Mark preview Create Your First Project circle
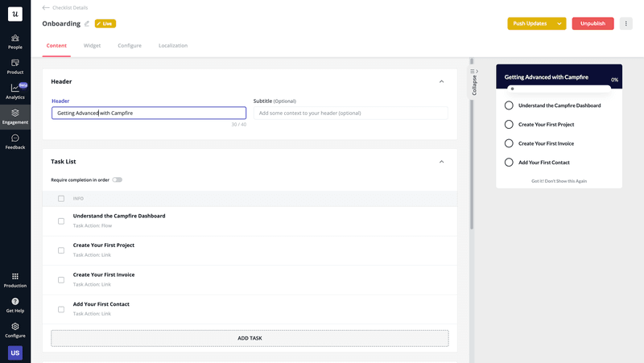This screenshot has height=363, width=644. click(509, 125)
